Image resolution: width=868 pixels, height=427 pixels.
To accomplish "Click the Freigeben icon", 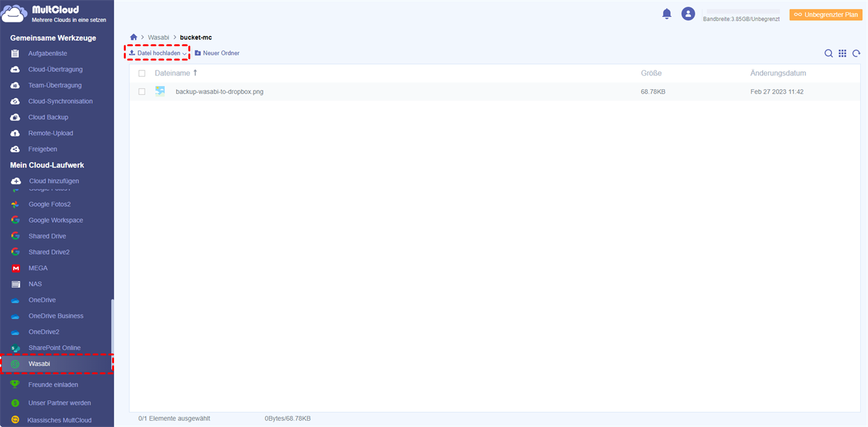I will click(x=15, y=149).
